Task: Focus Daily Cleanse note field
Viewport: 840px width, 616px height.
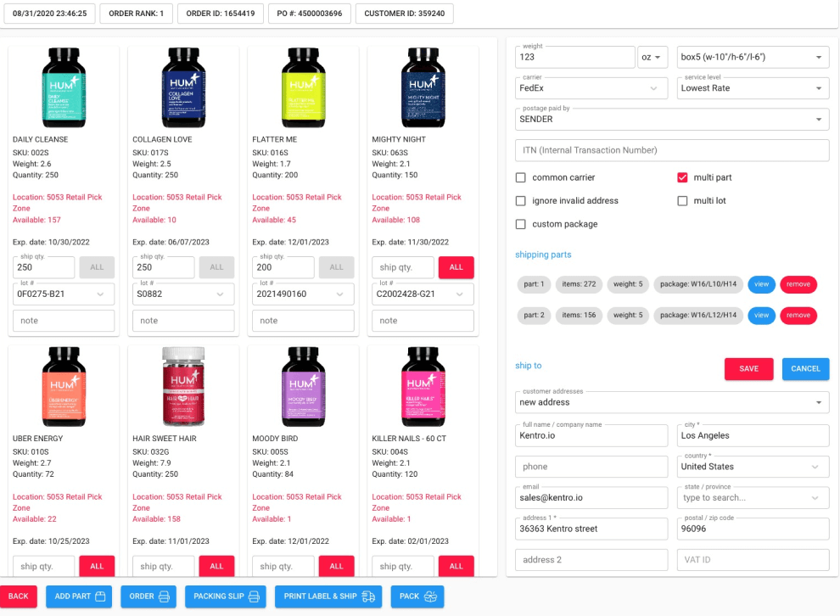Action: (x=64, y=321)
